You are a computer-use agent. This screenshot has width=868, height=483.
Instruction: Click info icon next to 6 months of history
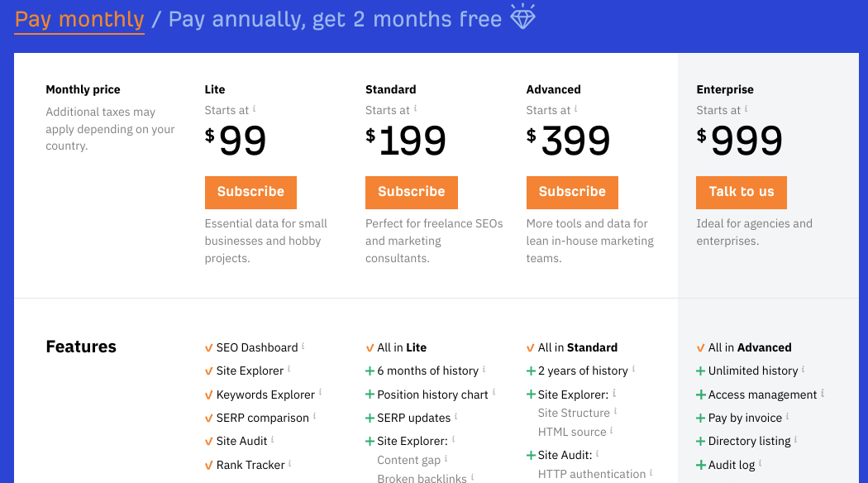484,369
